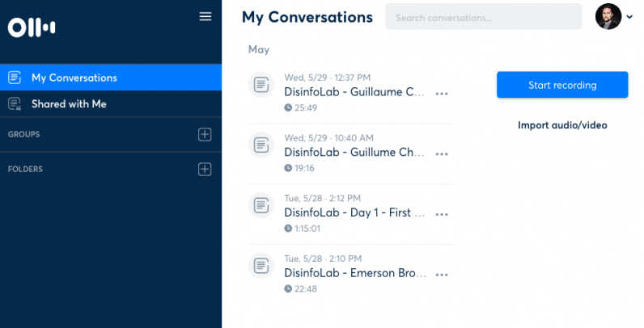The width and height of the screenshot is (644, 328).
Task: Click the 12:37 PM conversation transcript icon
Action: coord(261,84)
